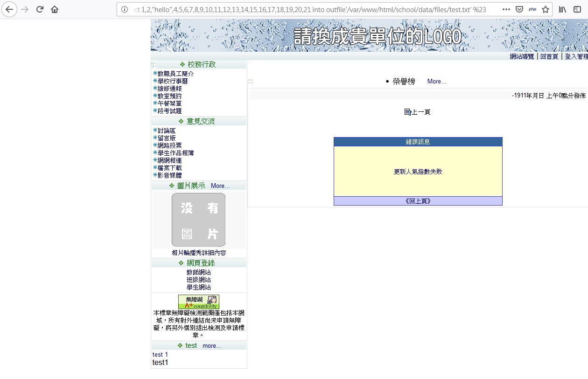The image size is (588, 379).
Task: Open 教職員工簡介 staff page
Action: tap(175, 74)
